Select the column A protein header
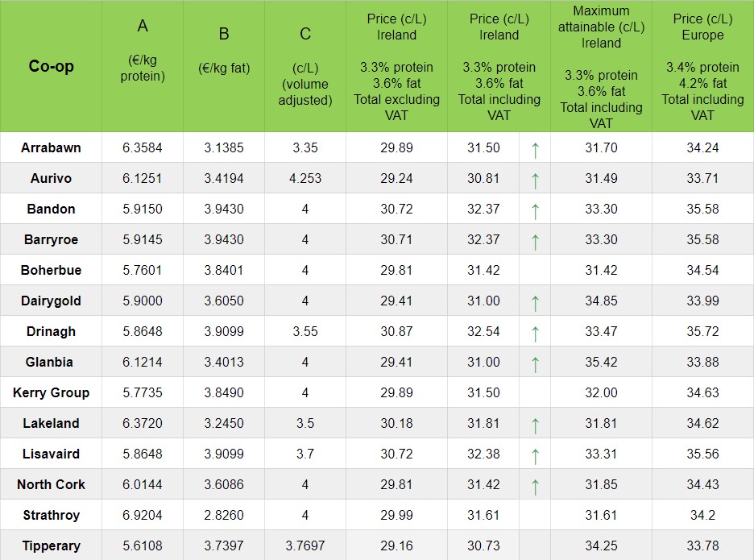The width and height of the screenshot is (754, 560). click(x=143, y=50)
